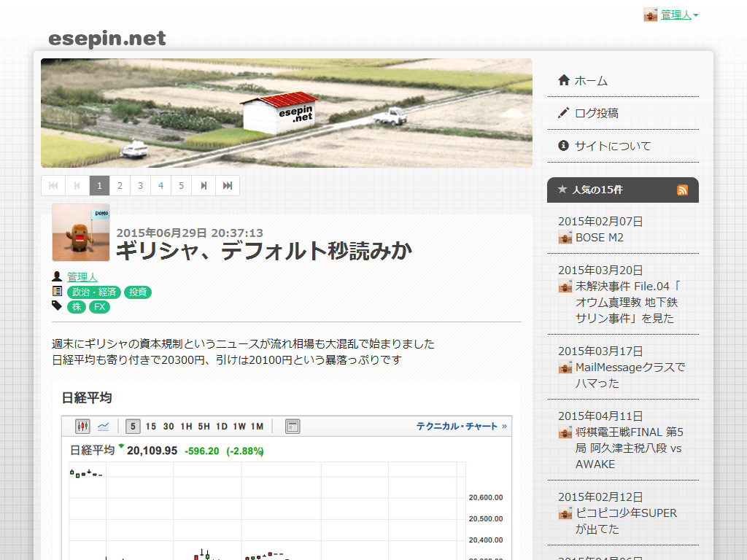The width and height of the screenshot is (747, 560).
Task: Click the info circle icon
Action: pos(564,146)
